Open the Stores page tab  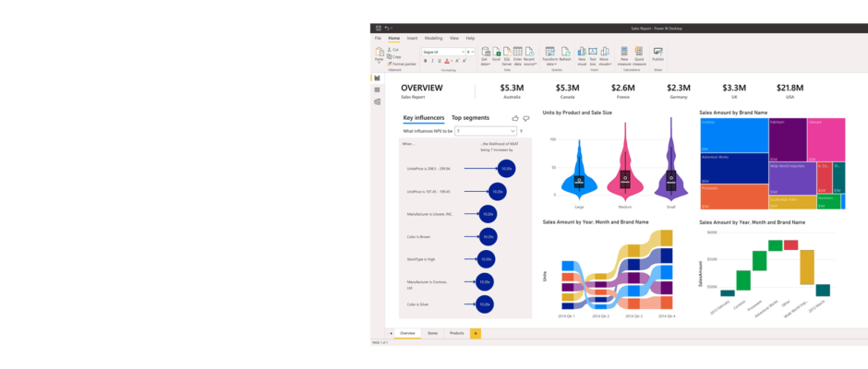coord(432,333)
